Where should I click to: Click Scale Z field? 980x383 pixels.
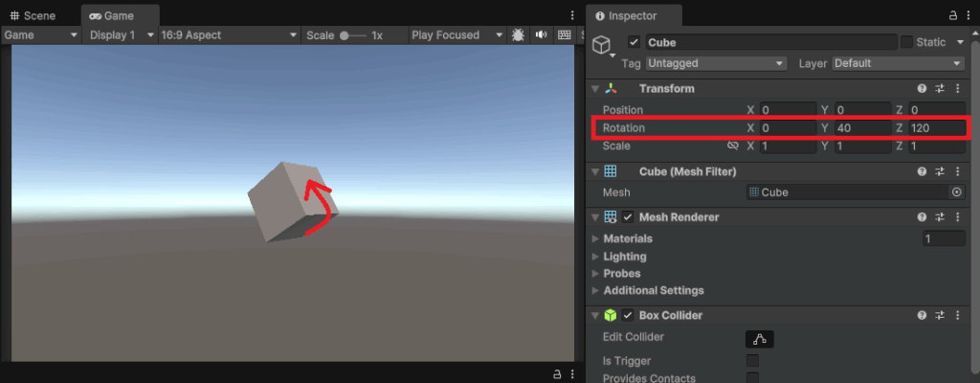click(937, 146)
